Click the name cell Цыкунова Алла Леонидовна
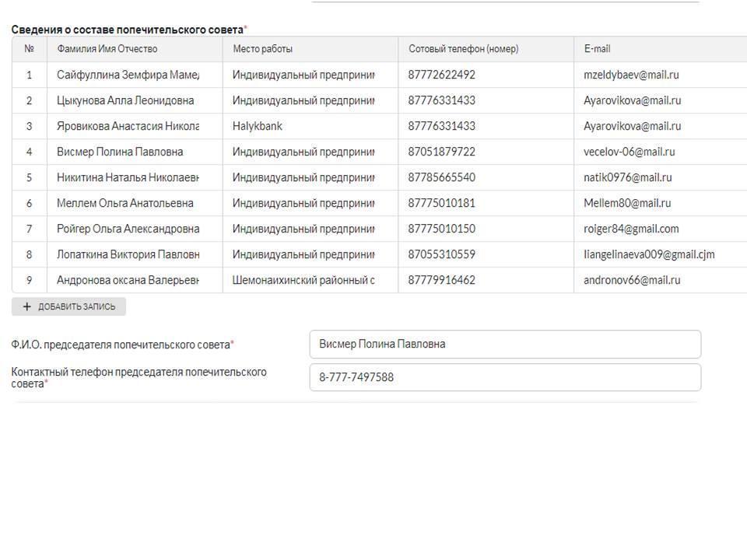 (135, 100)
